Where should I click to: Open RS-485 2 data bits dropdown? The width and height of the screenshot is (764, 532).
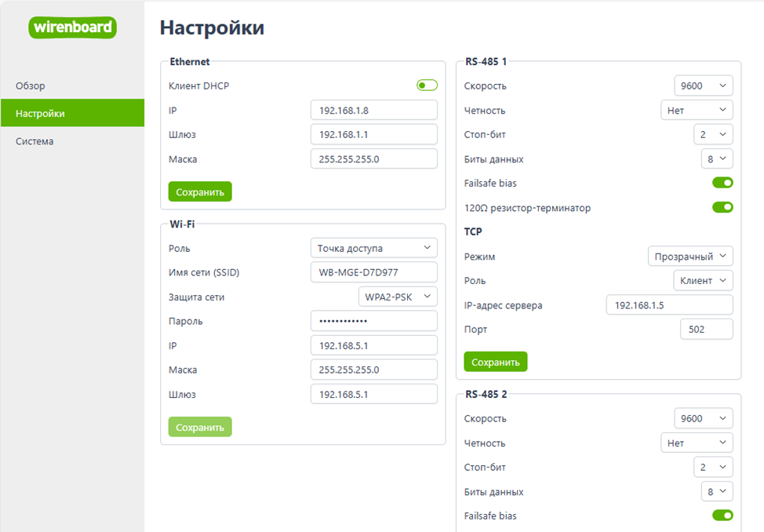pos(717,492)
